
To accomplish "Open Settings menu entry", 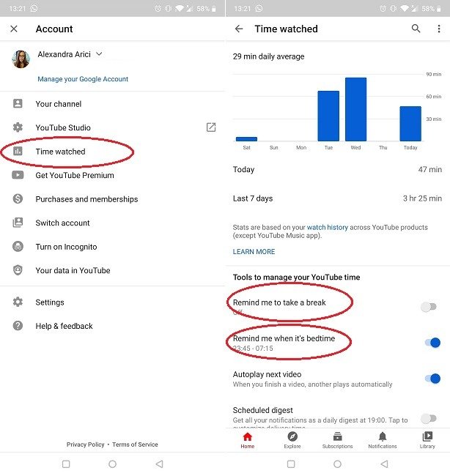I will pos(112,302).
